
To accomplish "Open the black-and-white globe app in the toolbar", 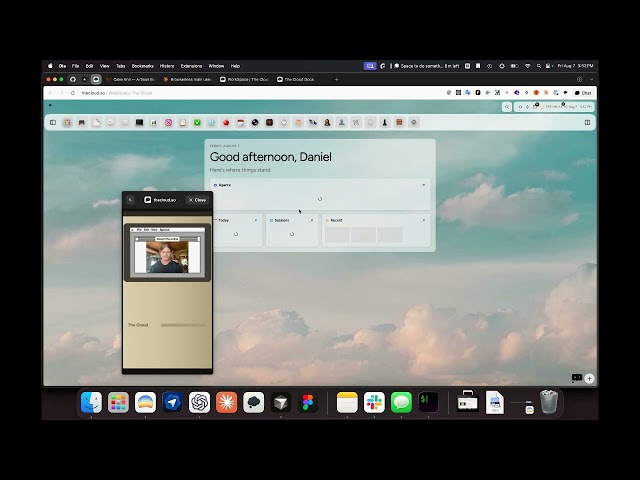I will (x=255, y=122).
